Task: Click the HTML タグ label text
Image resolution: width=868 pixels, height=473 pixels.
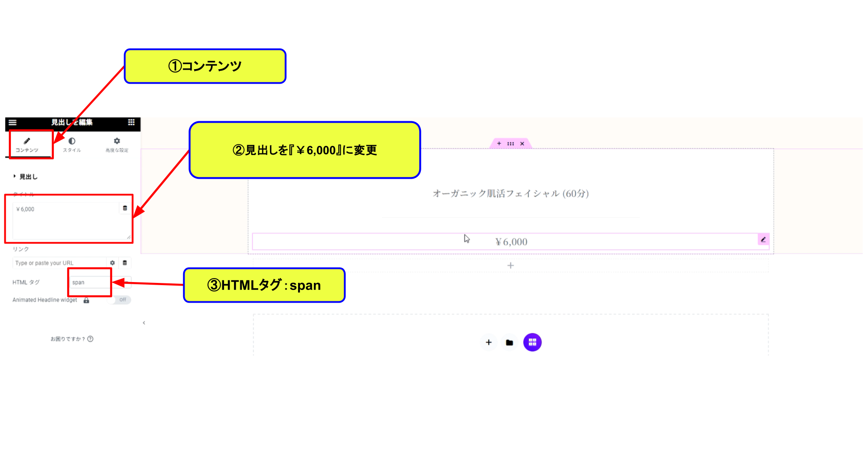Action: click(x=26, y=282)
